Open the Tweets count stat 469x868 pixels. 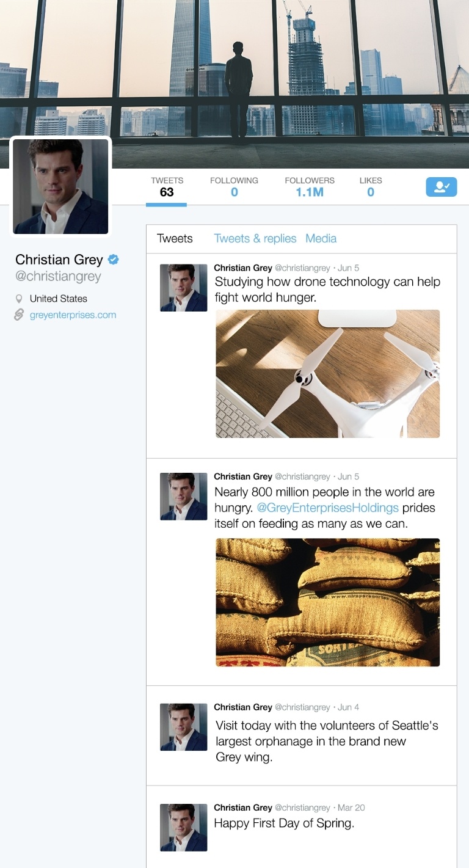pyautogui.click(x=167, y=188)
